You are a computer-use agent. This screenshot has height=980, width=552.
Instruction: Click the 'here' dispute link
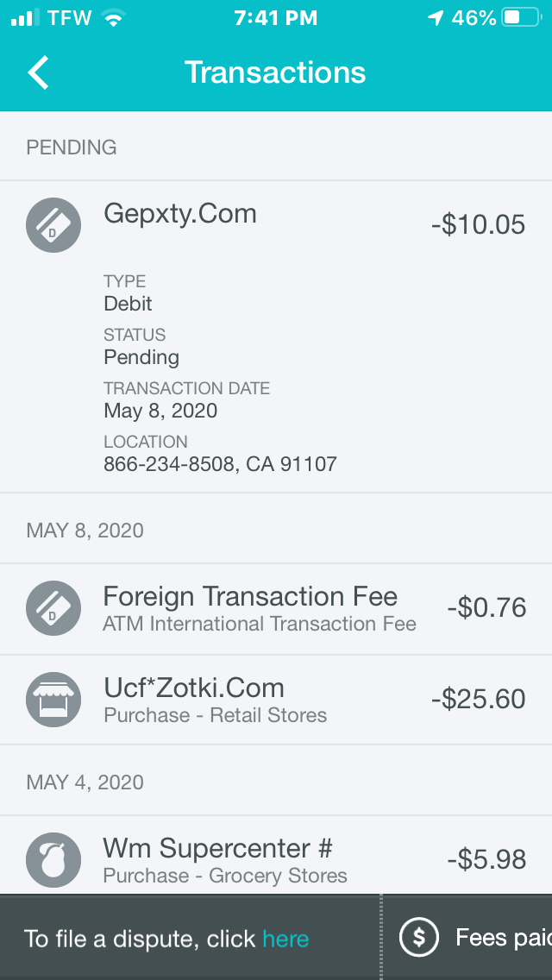285,939
